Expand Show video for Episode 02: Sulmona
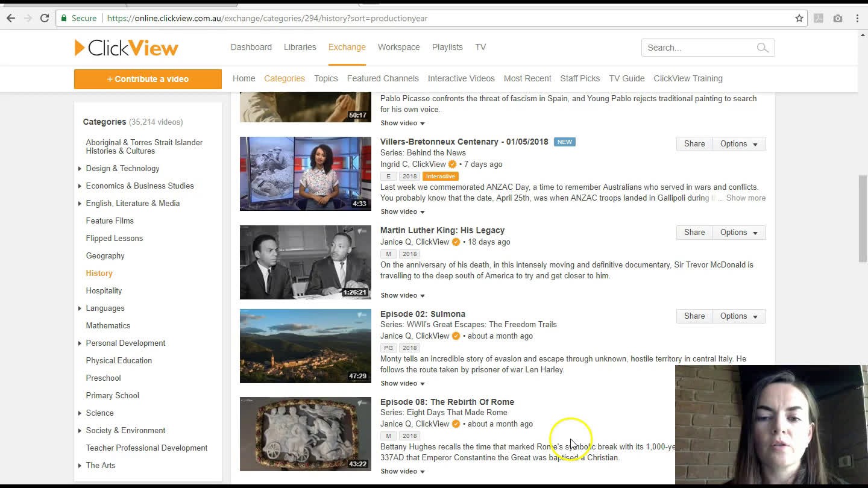 [402, 383]
